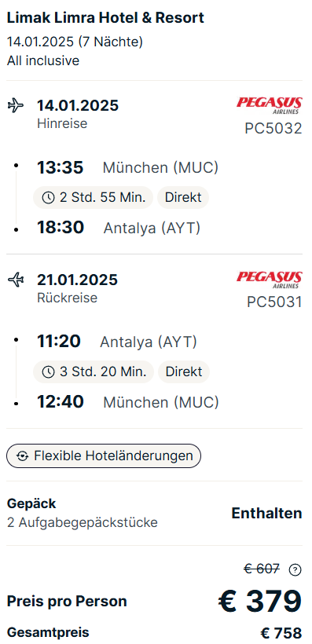Click the Gesamtpreis amount € 758
Image resolution: width=312 pixels, height=644 pixels.
[x=281, y=633]
